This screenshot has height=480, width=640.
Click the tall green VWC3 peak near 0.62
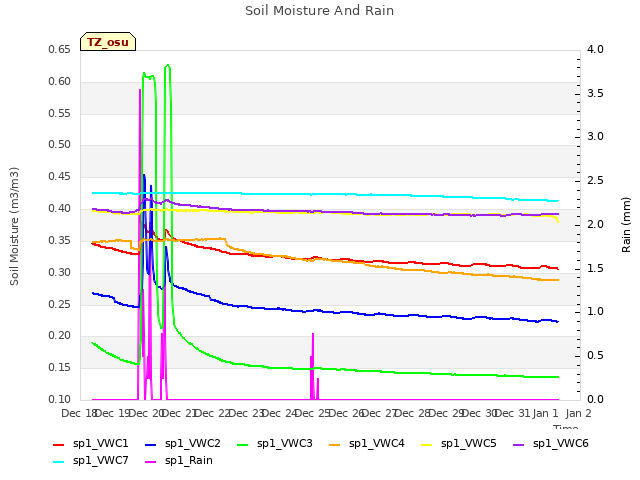pyautogui.click(x=167, y=65)
